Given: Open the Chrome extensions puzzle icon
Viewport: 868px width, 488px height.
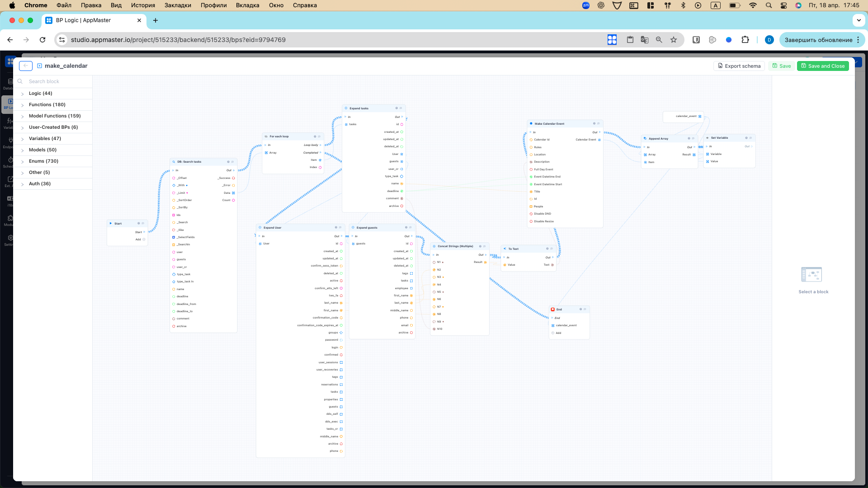Looking at the screenshot, I should pos(745,40).
